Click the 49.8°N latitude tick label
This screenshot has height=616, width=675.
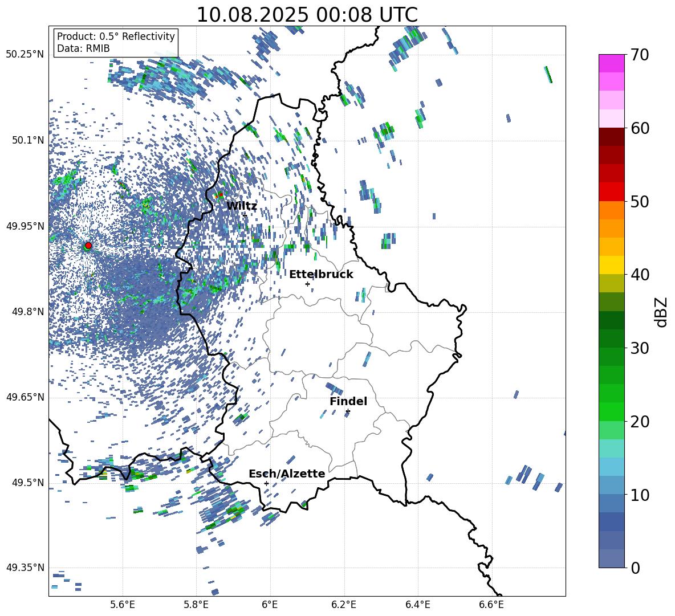pos(27,312)
